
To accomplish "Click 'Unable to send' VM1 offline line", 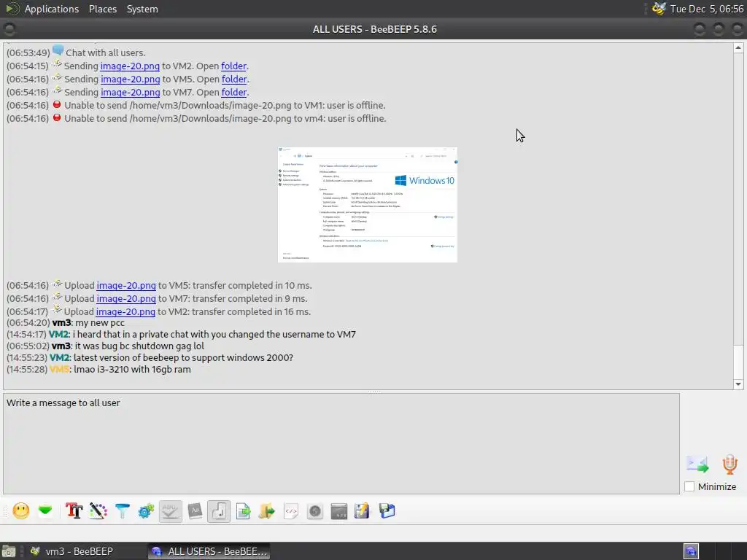I will [225, 105].
